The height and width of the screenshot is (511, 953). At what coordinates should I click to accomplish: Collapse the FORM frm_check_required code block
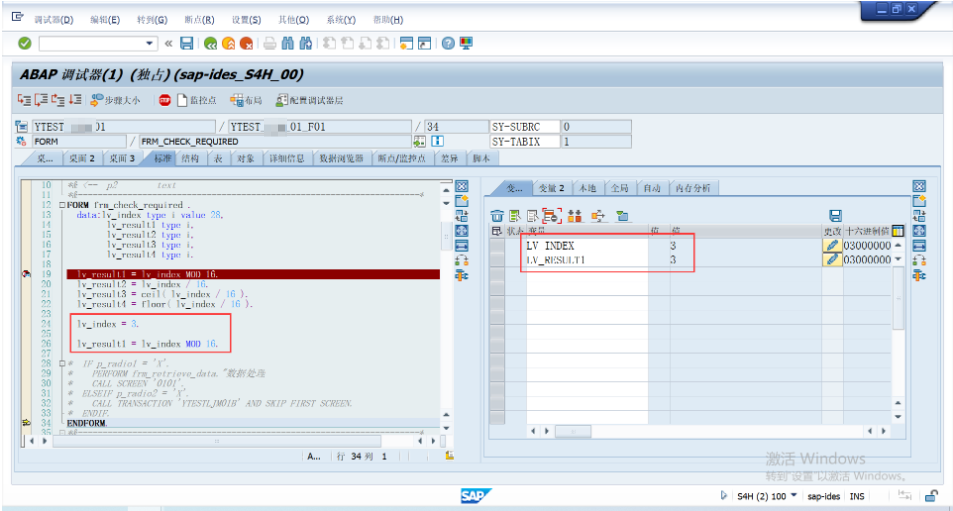(62, 205)
